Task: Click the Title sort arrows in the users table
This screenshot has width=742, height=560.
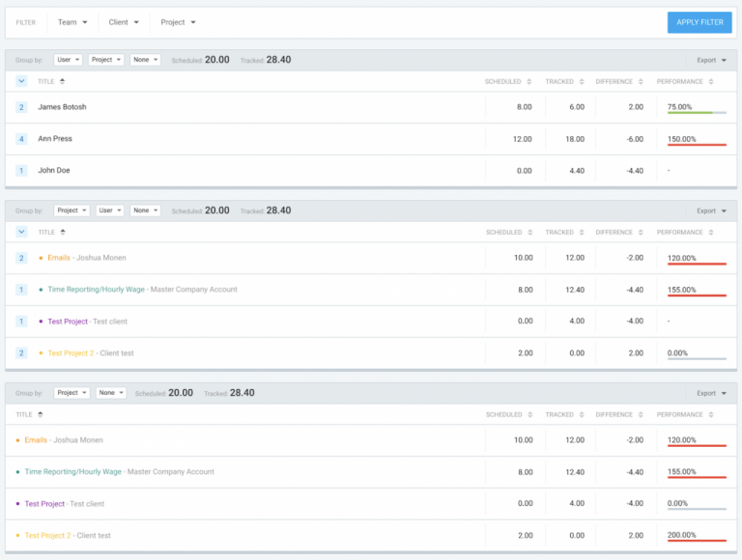Action: [x=63, y=82]
